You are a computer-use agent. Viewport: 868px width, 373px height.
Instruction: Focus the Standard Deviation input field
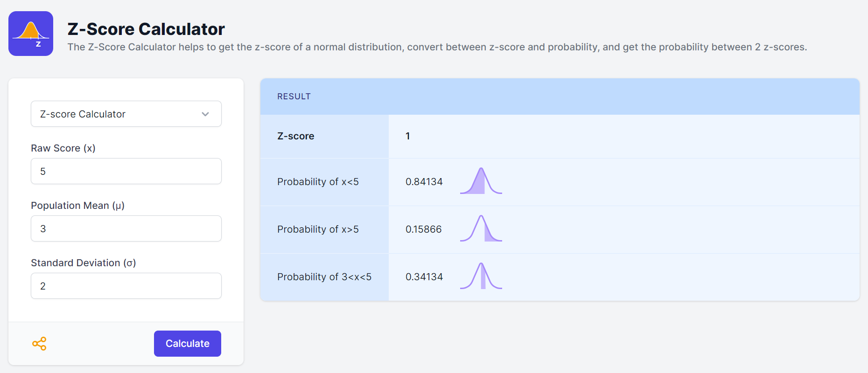[126, 286]
